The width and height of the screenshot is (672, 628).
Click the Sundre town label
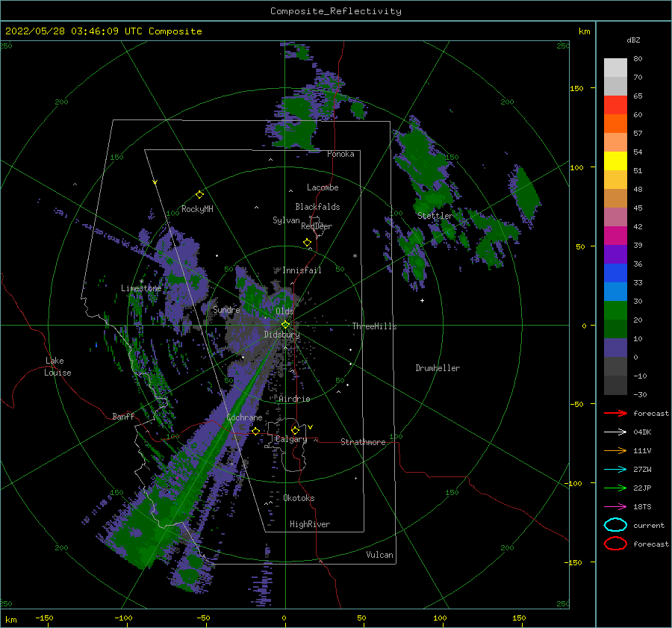[x=226, y=309]
